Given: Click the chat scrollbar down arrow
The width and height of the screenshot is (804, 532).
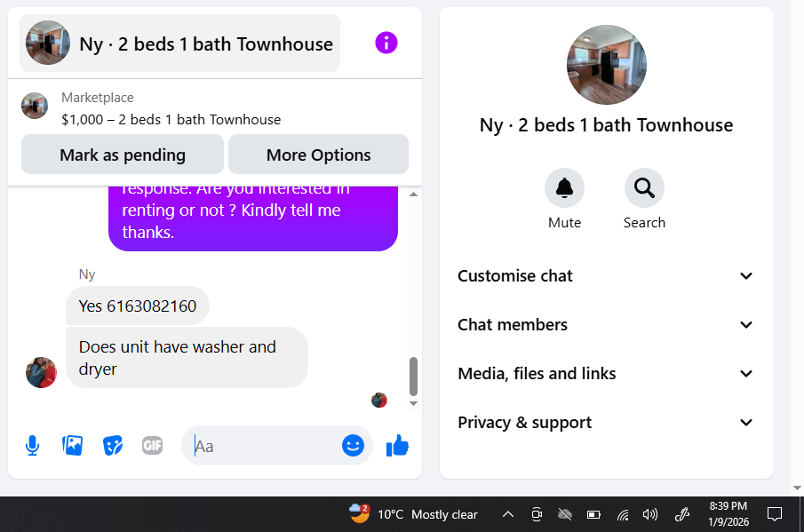Looking at the screenshot, I should coord(413,404).
